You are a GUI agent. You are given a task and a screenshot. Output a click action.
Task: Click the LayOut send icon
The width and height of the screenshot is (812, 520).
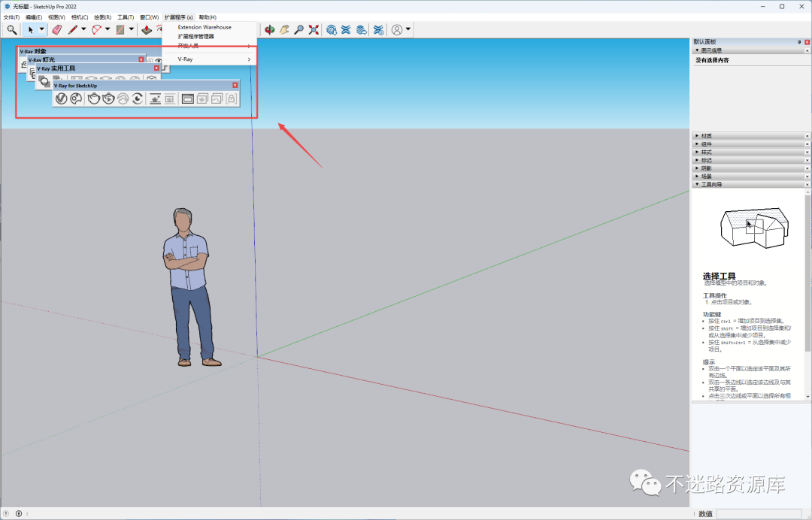[x=362, y=30]
